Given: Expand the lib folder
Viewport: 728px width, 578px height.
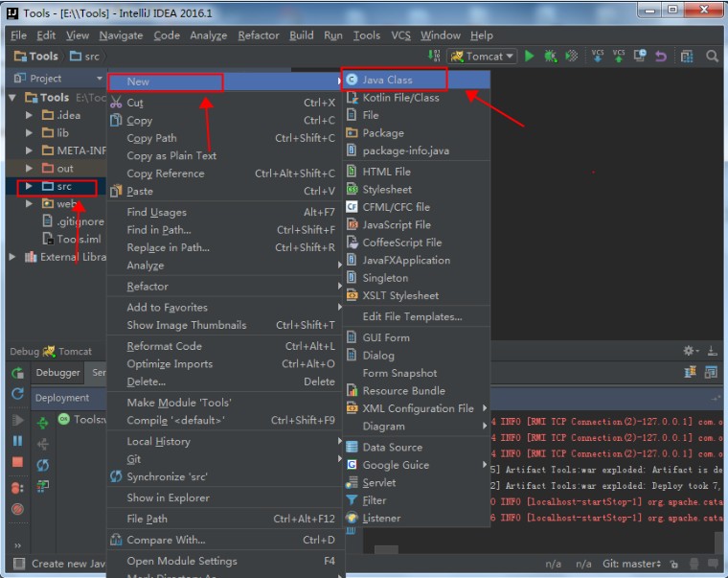Looking at the screenshot, I should (x=29, y=132).
